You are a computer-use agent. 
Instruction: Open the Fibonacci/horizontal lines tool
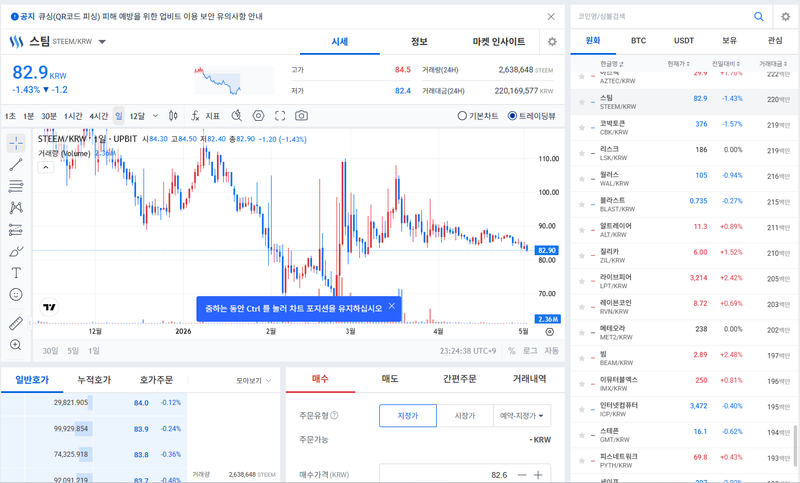16,186
